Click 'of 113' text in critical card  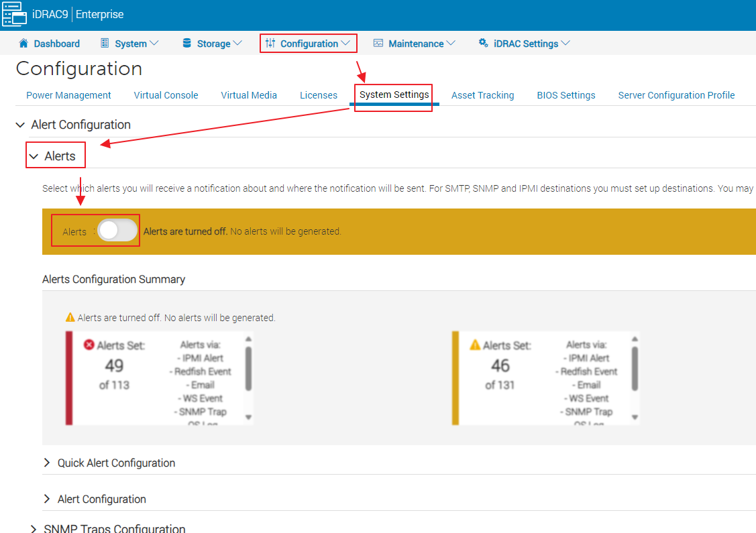pos(114,385)
